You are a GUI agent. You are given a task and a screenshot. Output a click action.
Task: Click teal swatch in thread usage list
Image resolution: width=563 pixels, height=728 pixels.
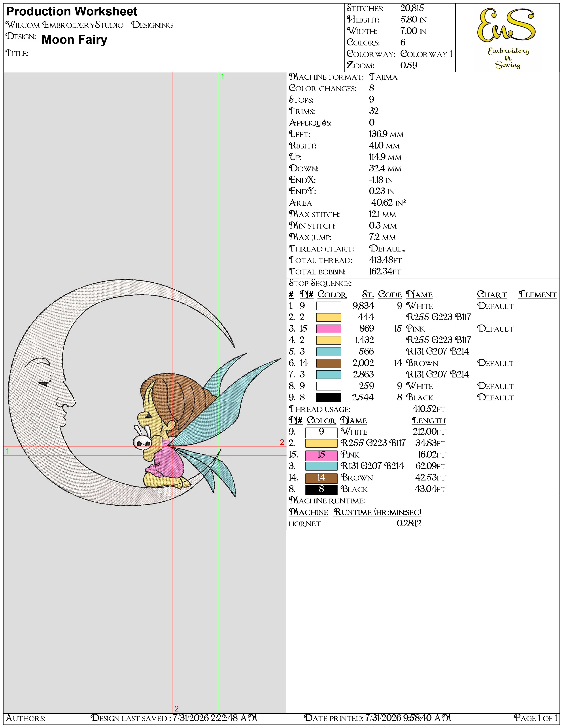[x=321, y=466]
